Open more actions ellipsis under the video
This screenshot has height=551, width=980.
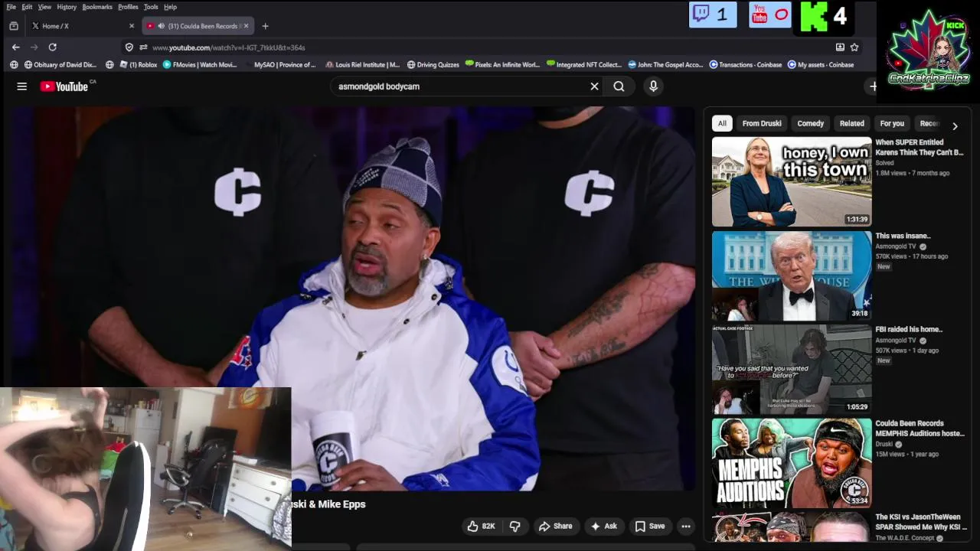(x=686, y=526)
